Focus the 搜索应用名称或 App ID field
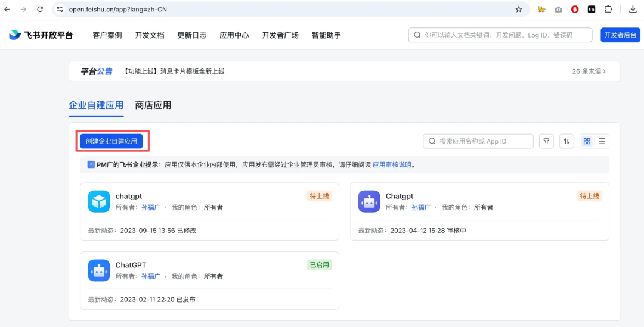Screen dimensions: 644x327 point(483,141)
